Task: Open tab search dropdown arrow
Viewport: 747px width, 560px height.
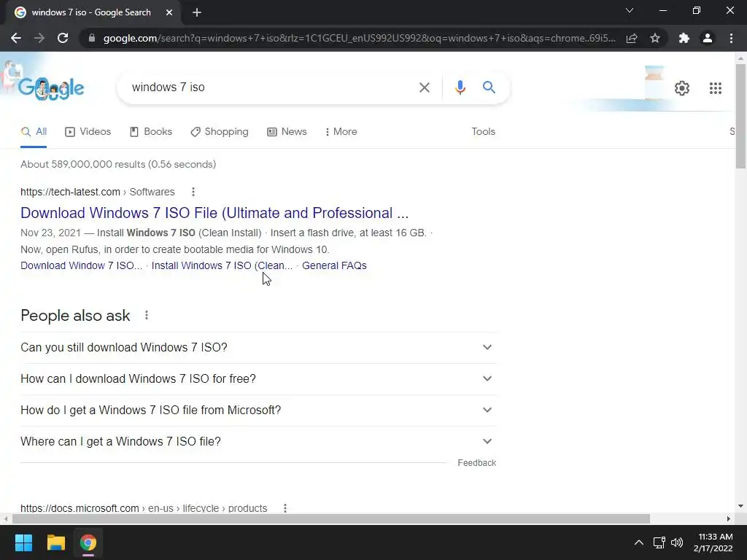Action: (x=630, y=10)
